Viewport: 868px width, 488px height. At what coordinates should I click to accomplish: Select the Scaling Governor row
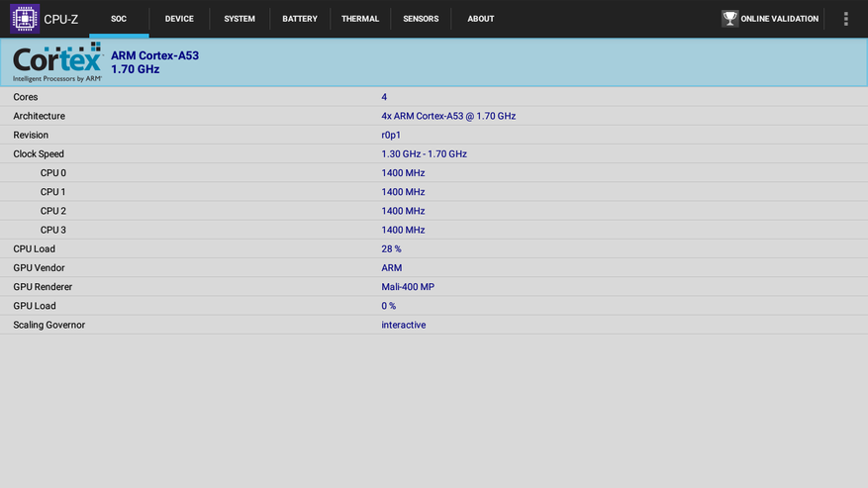(x=434, y=325)
